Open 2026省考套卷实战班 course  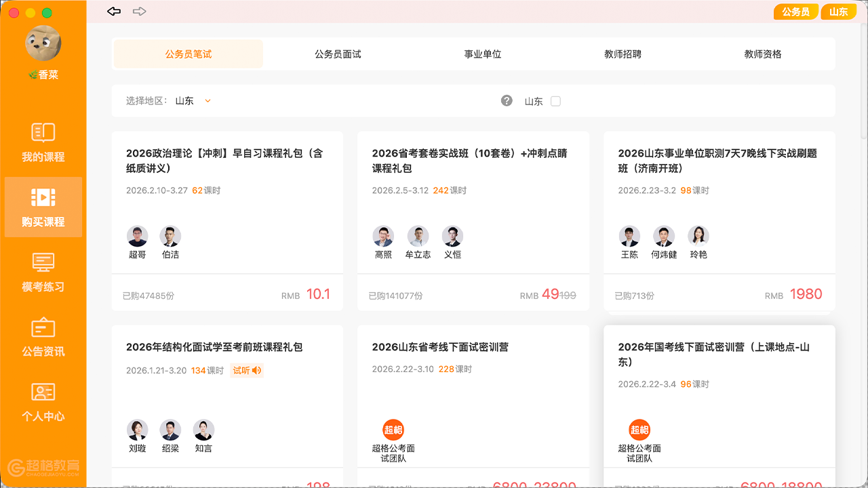point(469,161)
